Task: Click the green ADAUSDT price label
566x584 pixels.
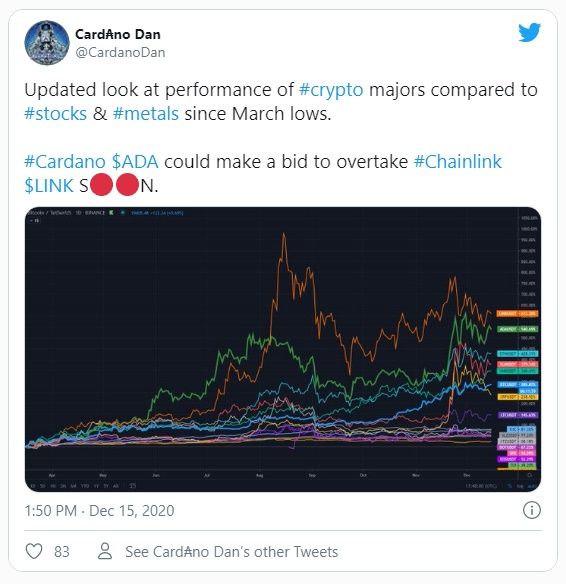Action: [517, 329]
